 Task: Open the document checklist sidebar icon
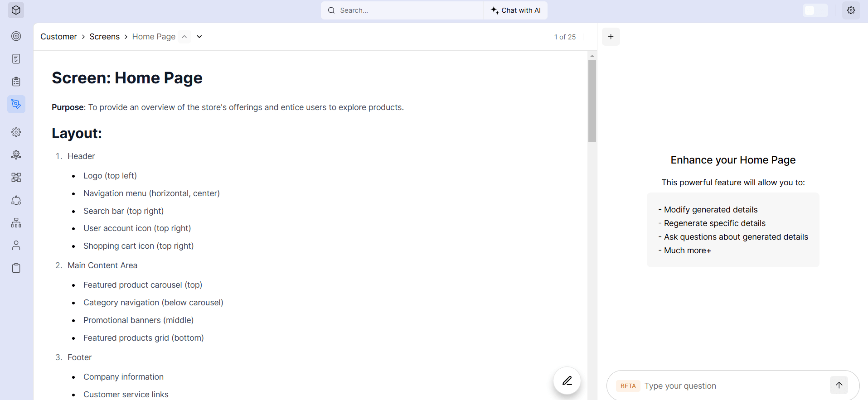click(16, 59)
